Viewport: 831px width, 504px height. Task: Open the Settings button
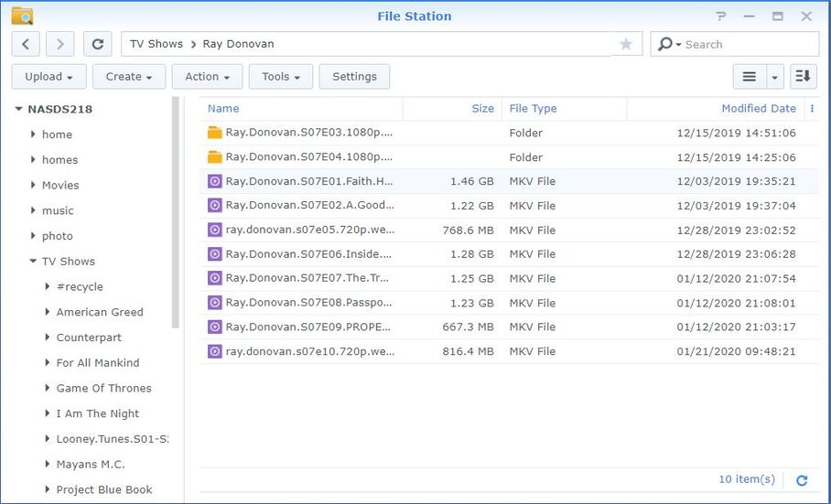(354, 77)
